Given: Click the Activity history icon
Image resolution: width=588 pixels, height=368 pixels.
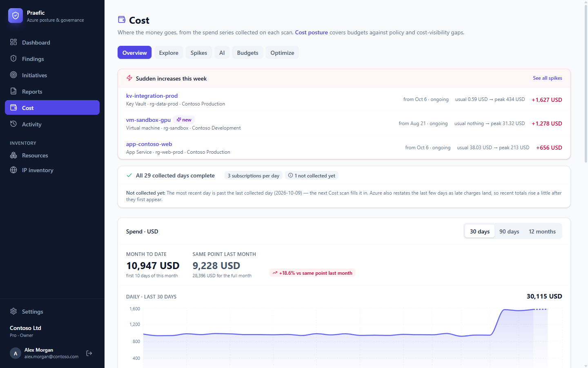Looking at the screenshot, I should click(x=13, y=124).
